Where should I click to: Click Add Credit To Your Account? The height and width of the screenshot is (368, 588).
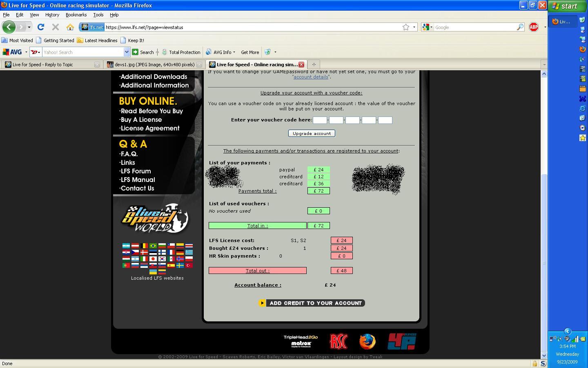coord(312,303)
